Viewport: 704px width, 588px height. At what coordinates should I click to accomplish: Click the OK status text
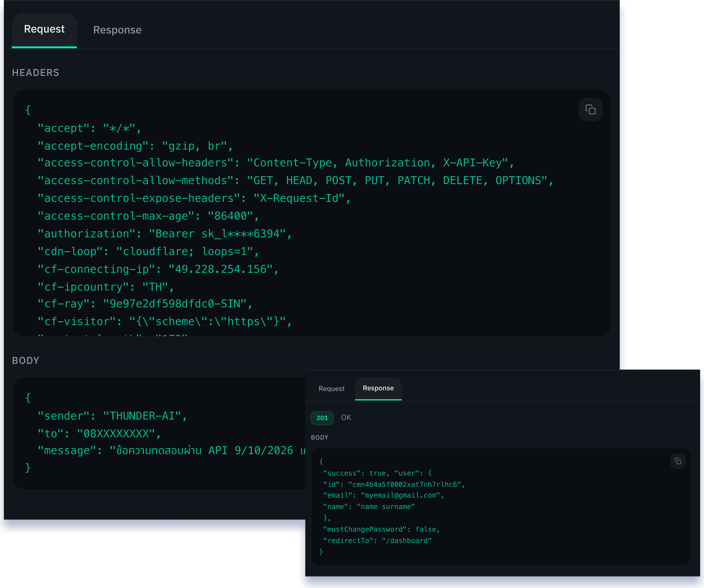click(x=346, y=417)
